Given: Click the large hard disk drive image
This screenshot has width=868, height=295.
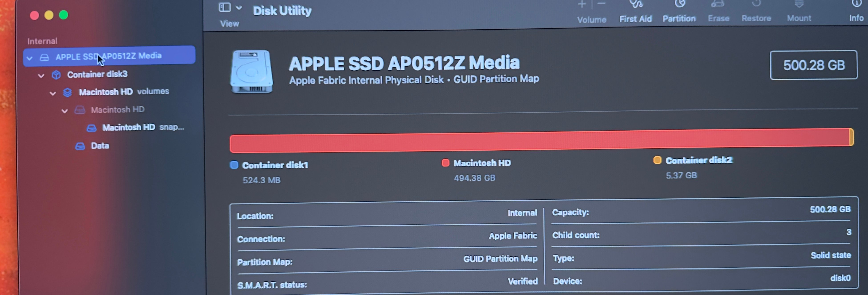Looking at the screenshot, I should (251, 72).
